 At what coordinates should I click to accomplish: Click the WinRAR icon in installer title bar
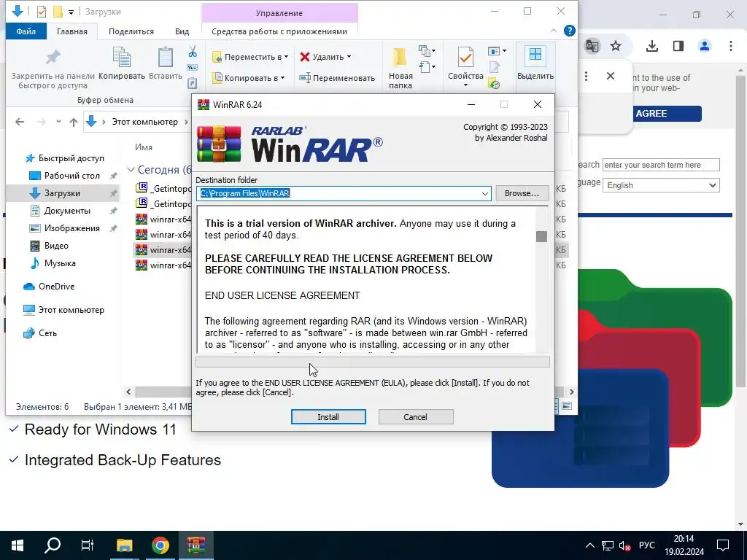[204, 105]
